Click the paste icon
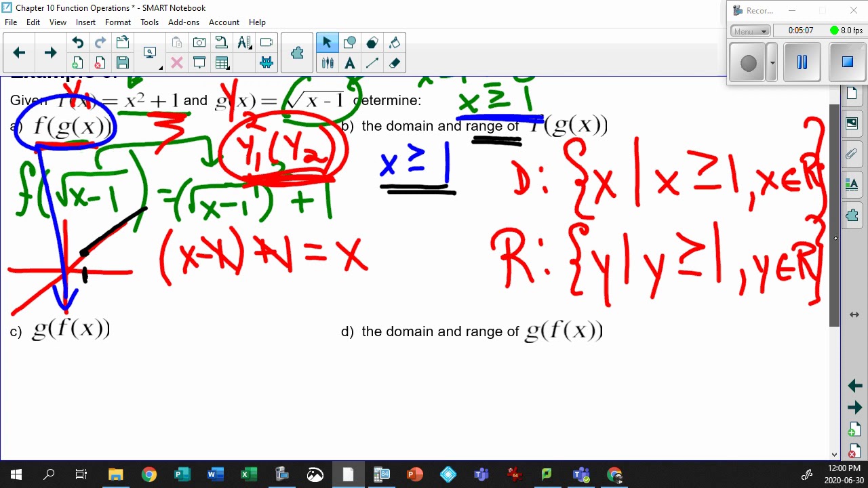868x488 pixels. coord(177,43)
